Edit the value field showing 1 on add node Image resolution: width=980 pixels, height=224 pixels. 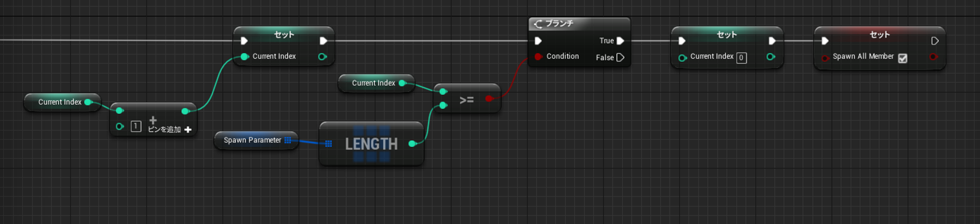tap(136, 127)
